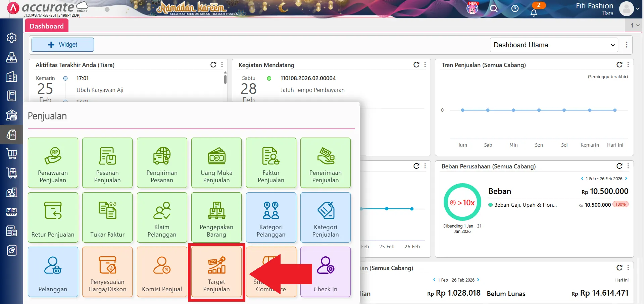Click the add Widget button
This screenshot has height=304, width=644.
click(63, 45)
